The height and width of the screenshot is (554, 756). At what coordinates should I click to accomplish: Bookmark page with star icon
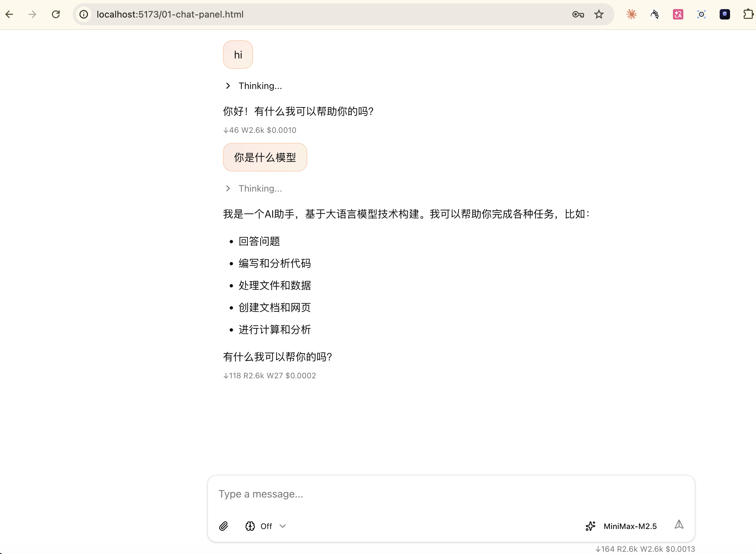click(599, 14)
